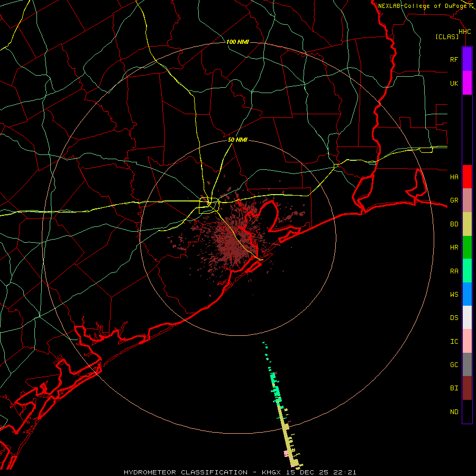
Task: Click the UK magenta legend swatch
Action: 467,83
